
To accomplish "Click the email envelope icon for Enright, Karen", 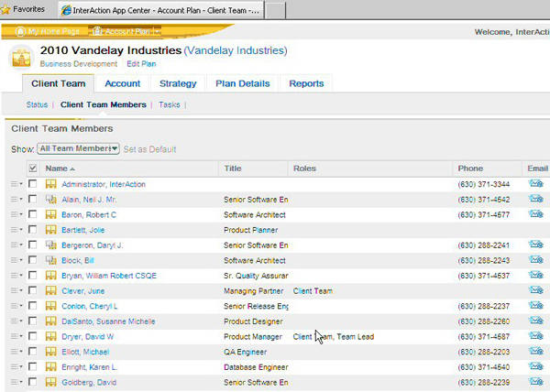I will pyautogui.click(x=536, y=366).
